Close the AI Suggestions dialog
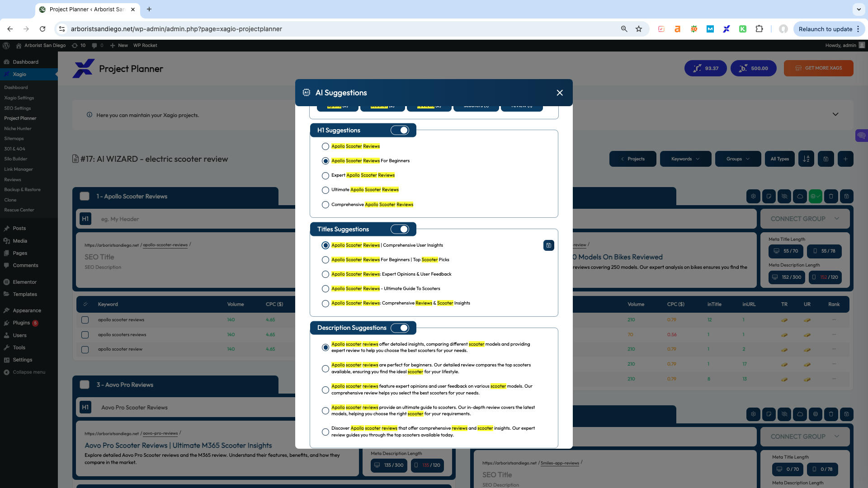Screen dimensions: 868x488 [x=560, y=93]
